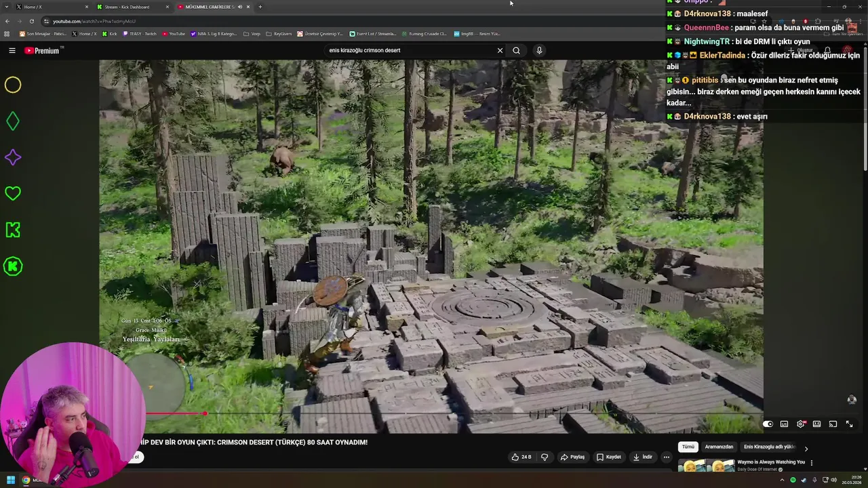Switch to Stream - Kick Dashboard tab
868x488 pixels.
132,7
